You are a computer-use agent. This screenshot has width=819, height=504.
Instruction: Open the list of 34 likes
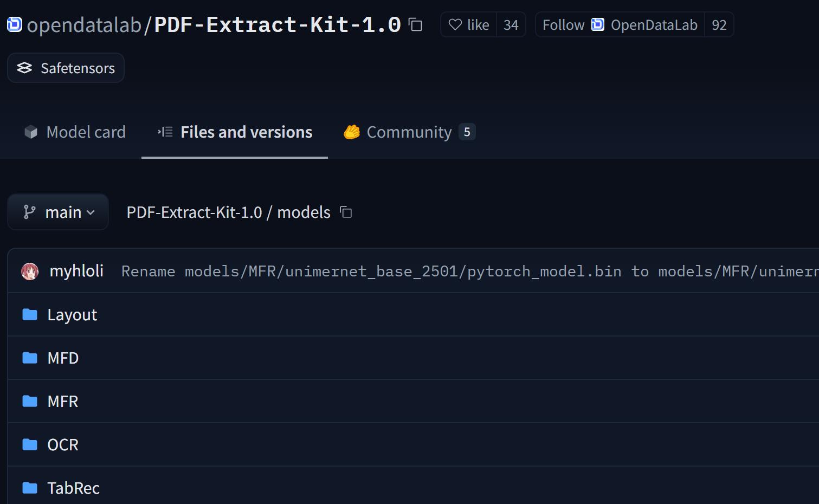[511, 25]
